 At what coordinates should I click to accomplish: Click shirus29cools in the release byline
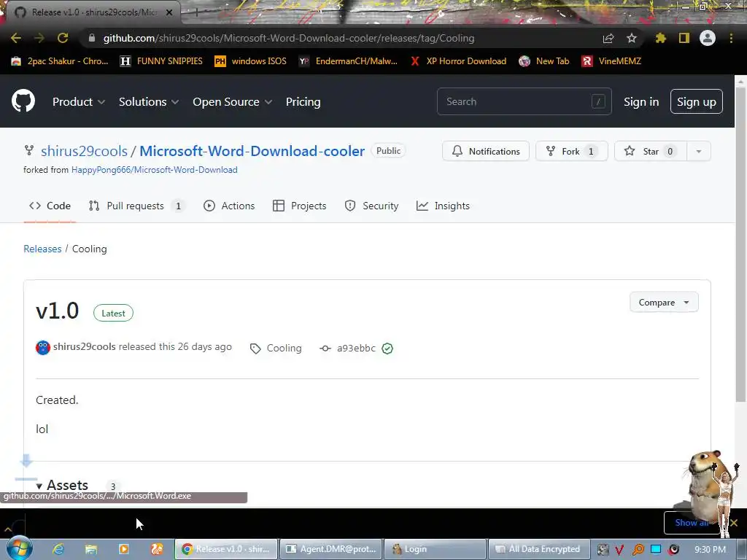pyautogui.click(x=85, y=346)
